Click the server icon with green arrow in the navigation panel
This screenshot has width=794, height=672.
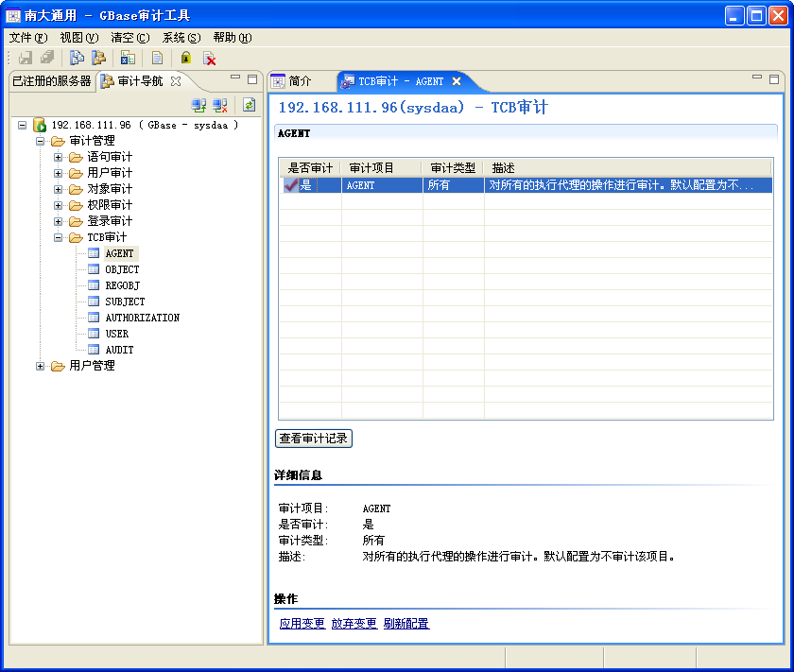(x=198, y=105)
